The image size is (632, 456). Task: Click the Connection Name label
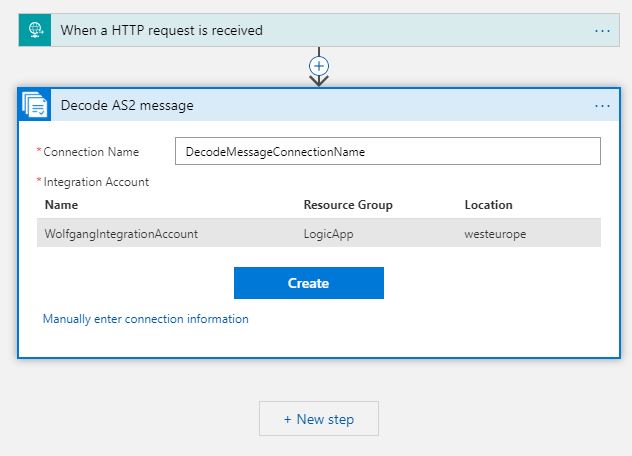click(91, 152)
